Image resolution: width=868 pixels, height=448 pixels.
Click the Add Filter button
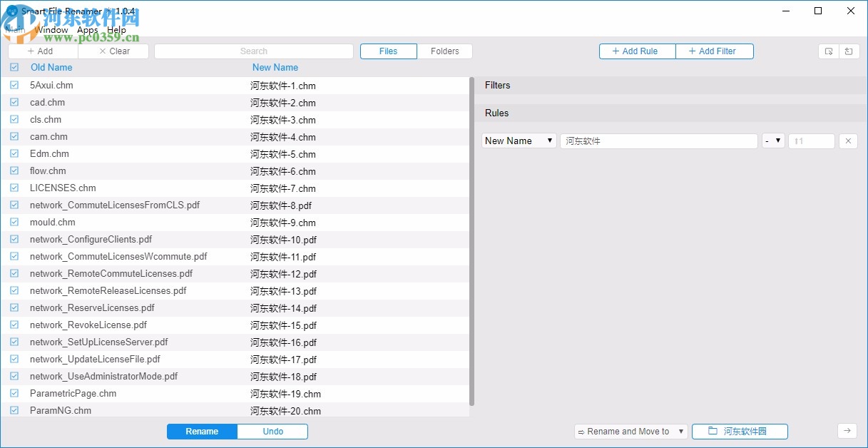pyautogui.click(x=714, y=51)
